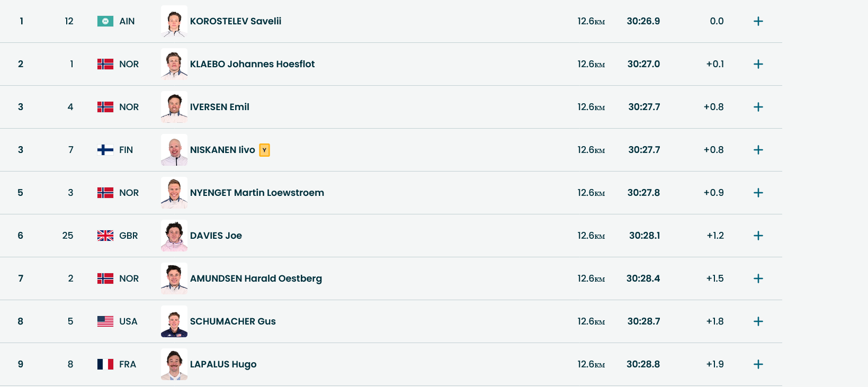Viewport: 868px width, 387px height.
Task: Show details for AMUNDSEN Harald Oestberg
Action: click(x=758, y=278)
